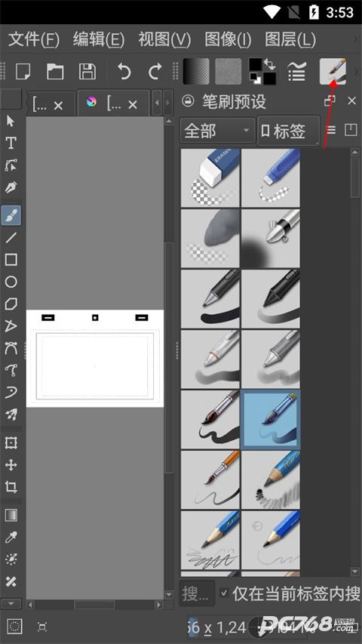The height and width of the screenshot is (644, 362).
Task: Click the Save document icon
Action: tap(87, 72)
